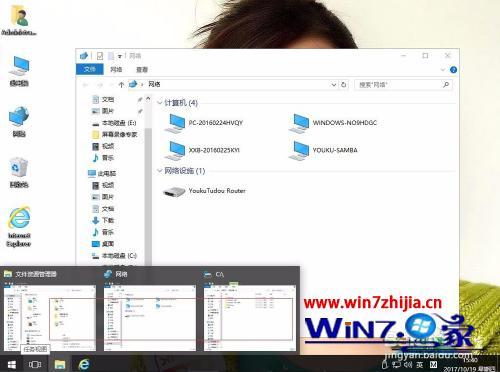Go forward using the Forward arrow
The width and height of the screenshot is (500, 372).
click(99, 85)
